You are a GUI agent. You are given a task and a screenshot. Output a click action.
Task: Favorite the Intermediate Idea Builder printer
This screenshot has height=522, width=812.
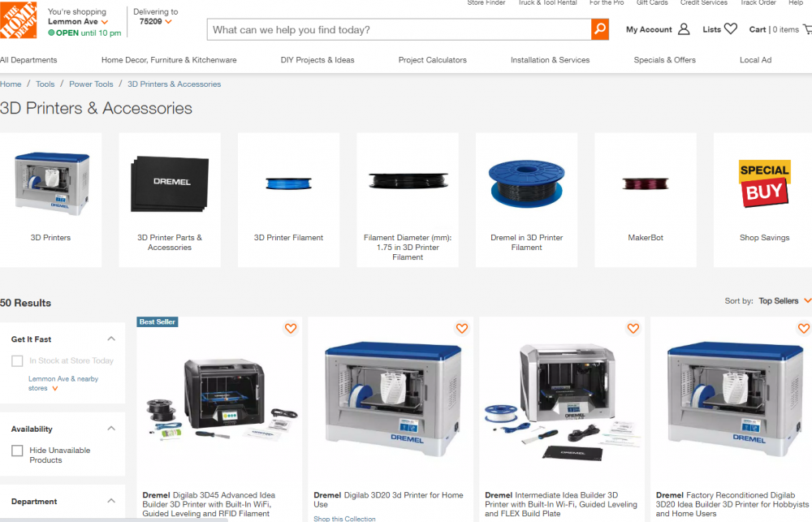(633, 328)
